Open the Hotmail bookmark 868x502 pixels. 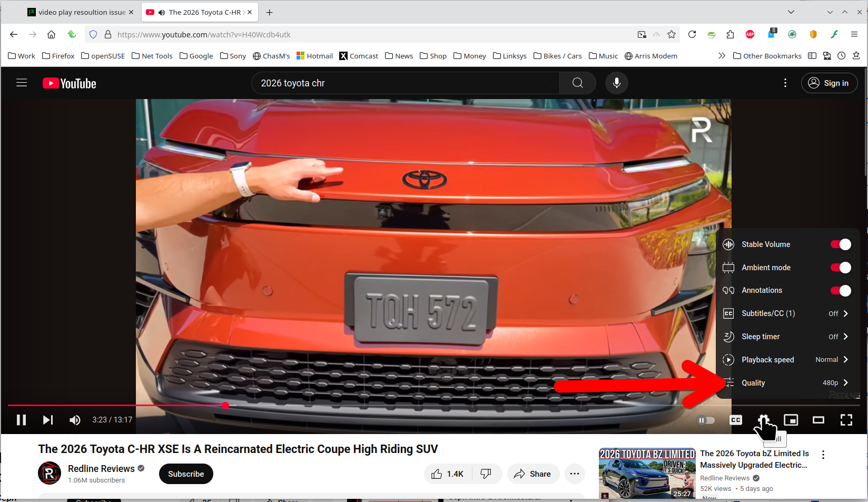(315, 56)
